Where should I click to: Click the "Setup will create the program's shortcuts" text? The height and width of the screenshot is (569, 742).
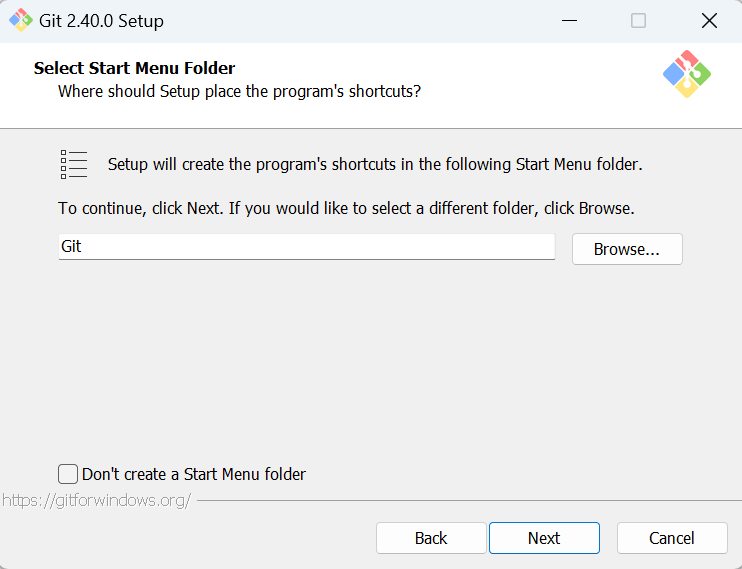coord(374,164)
